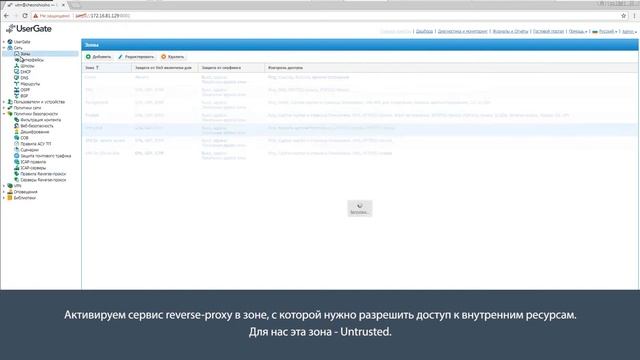Open the Зоны zones tree icon
Image resolution: width=640 pixels, height=360 pixels.
point(17,53)
